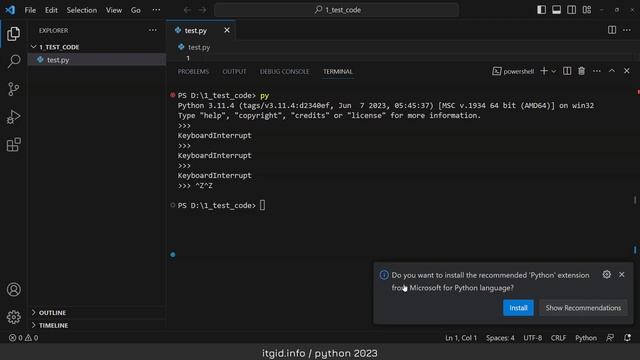
Task: Open errors and warnings status item
Action: click(23, 338)
